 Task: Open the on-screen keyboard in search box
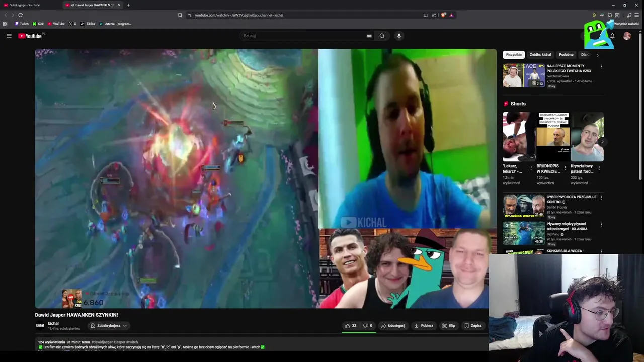coord(369,36)
